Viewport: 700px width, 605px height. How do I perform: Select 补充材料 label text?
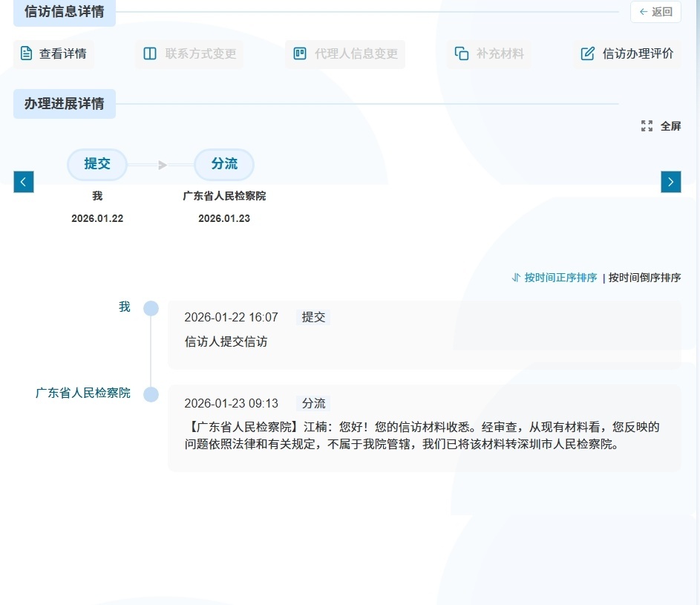(x=500, y=53)
